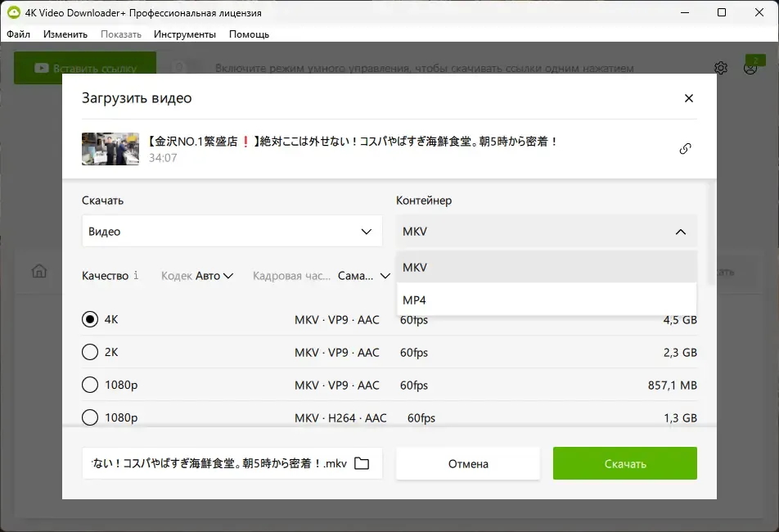Click the video thumbnail image

110,148
